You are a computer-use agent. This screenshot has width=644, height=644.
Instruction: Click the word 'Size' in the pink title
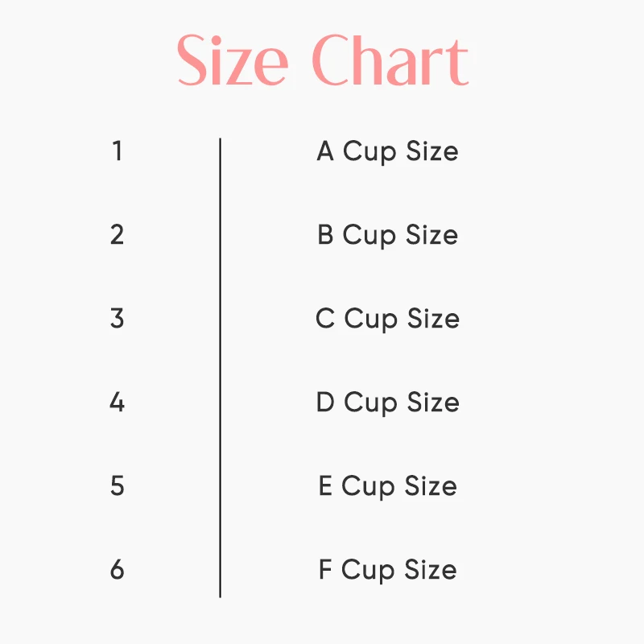(x=232, y=61)
